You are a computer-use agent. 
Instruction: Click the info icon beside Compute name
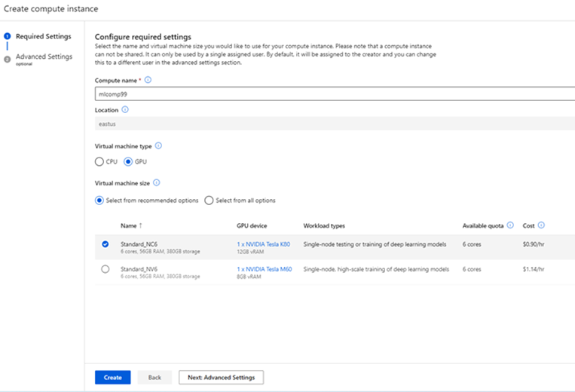pos(148,80)
